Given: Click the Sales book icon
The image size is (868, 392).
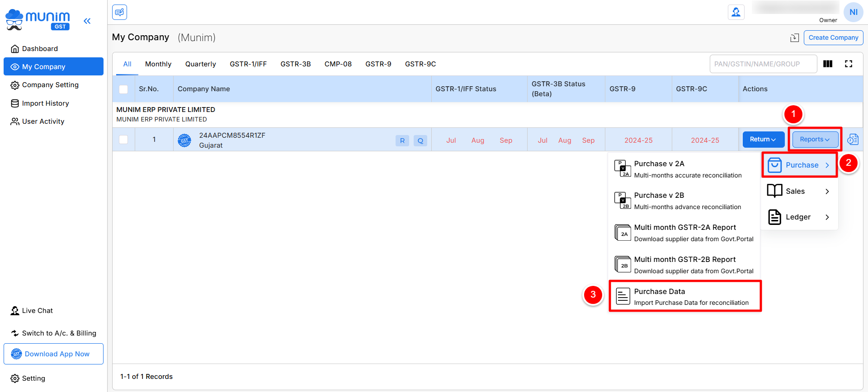Looking at the screenshot, I should [x=774, y=191].
